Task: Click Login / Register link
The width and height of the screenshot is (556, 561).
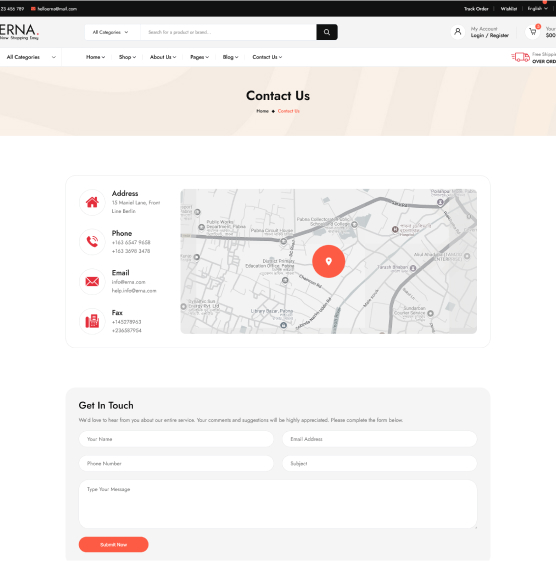Action: (489, 35)
